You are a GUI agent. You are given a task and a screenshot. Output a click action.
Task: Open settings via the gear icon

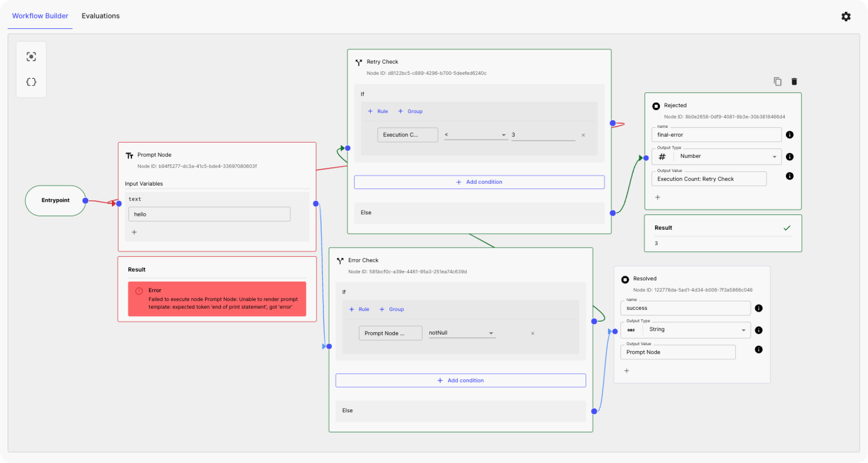(846, 16)
